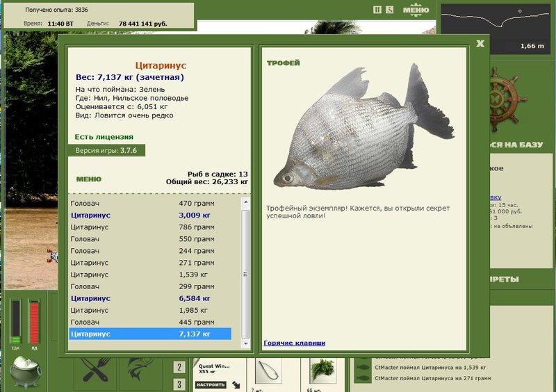
Task: Open the top МЕНЮ button
Action: 416,10
